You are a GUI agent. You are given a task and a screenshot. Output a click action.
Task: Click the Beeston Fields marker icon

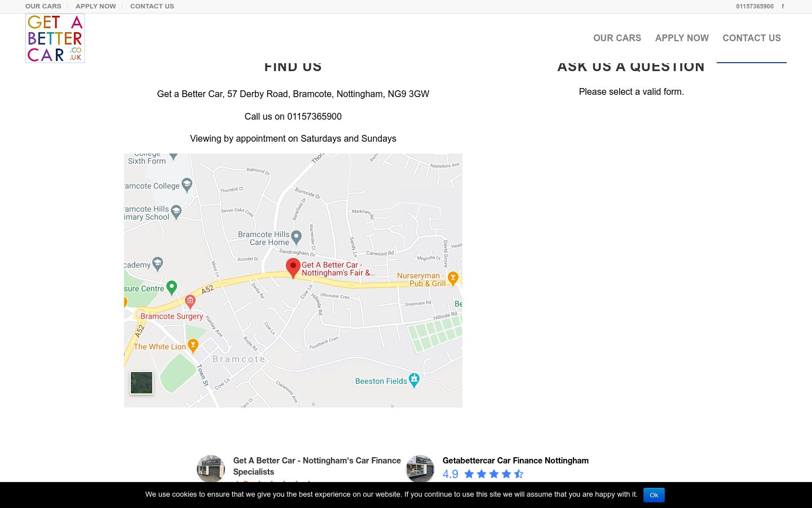pyautogui.click(x=414, y=380)
